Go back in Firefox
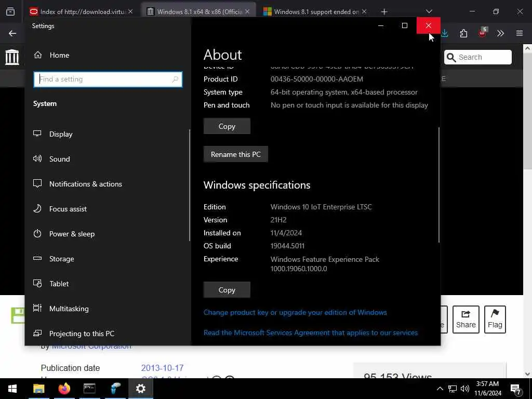Image resolution: width=532 pixels, height=399 pixels. tap(12, 33)
